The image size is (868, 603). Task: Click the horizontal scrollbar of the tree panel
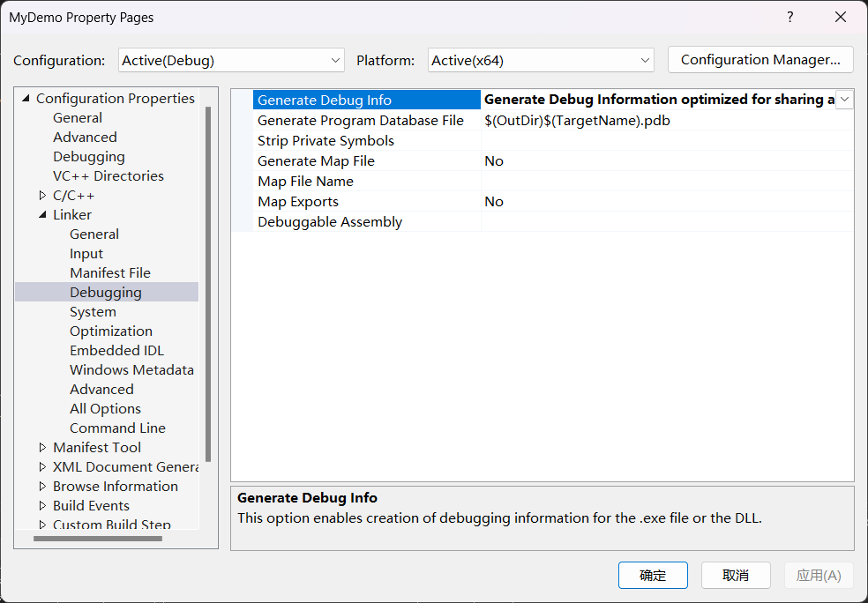[98, 539]
